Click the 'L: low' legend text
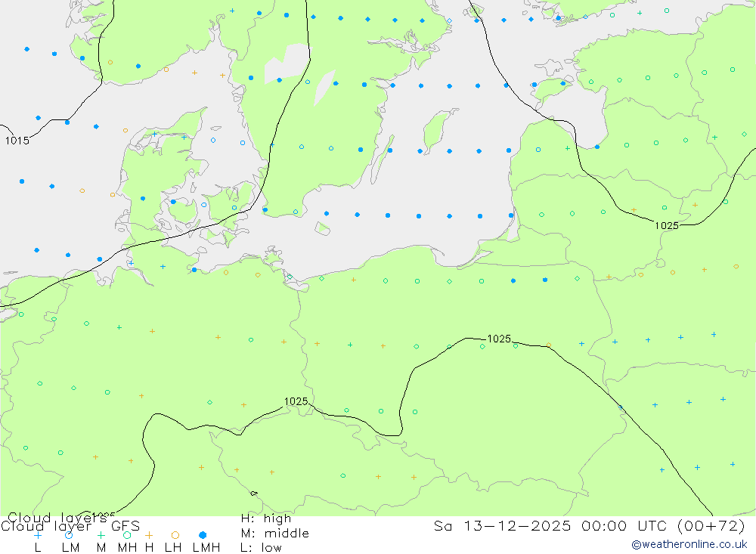Image resolution: width=756 pixels, height=554 pixels. coord(262,548)
